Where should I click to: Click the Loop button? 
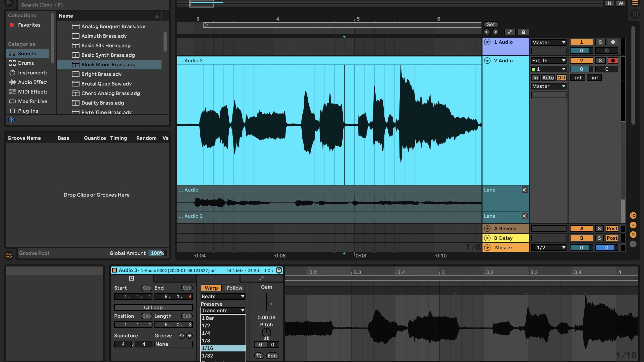coord(153,307)
